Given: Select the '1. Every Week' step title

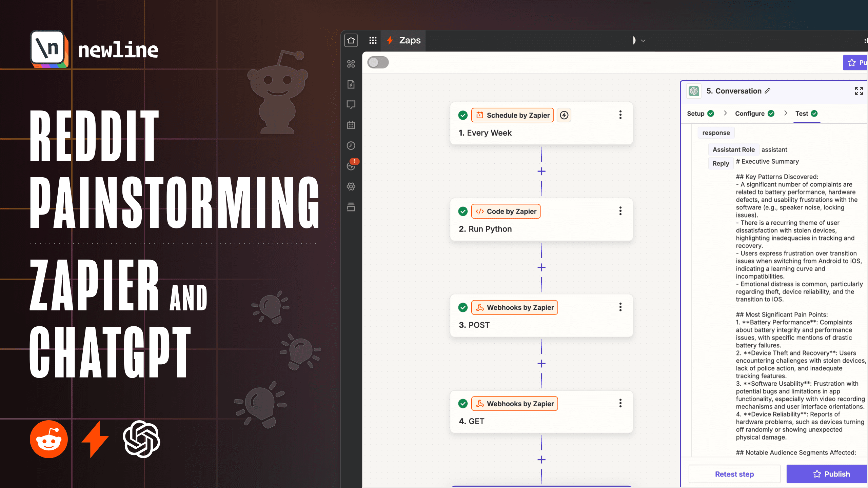Looking at the screenshot, I should coord(485,133).
